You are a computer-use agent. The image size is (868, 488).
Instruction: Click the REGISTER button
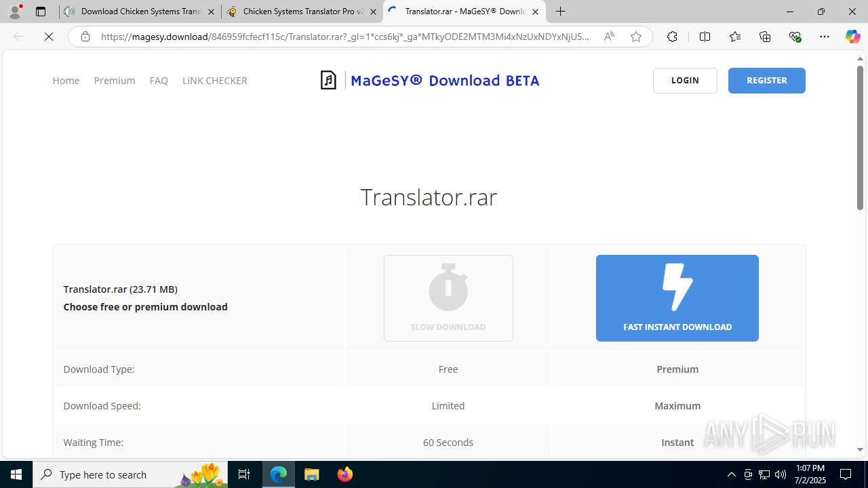tap(767, 81)
